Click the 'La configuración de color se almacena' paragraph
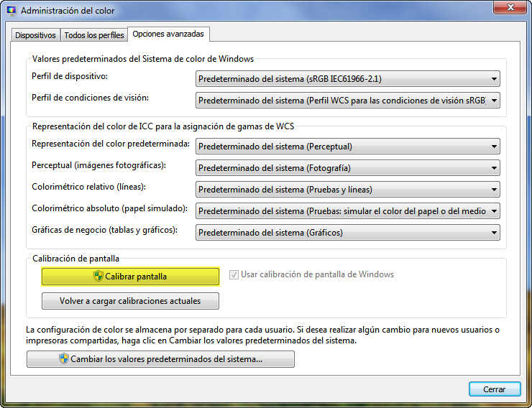Image resolution: width=532 pixels, height=408 pixels. (262, 335)
